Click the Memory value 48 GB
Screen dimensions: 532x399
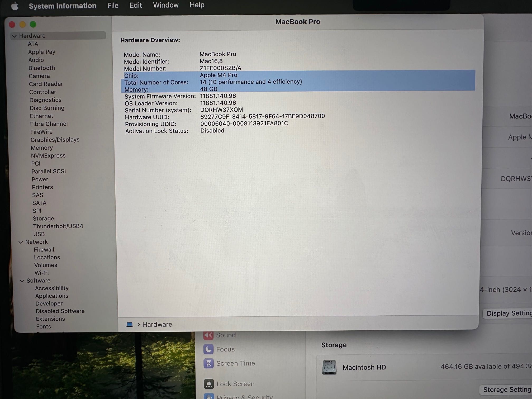click(x=208, y=89)
